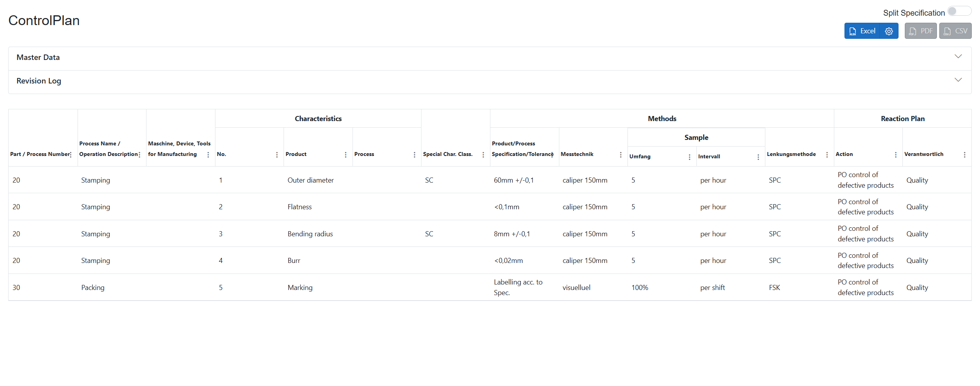Open Verantwortlich column options menu
The height and width of the screenshot is (386, 980).
pos(964,155)
